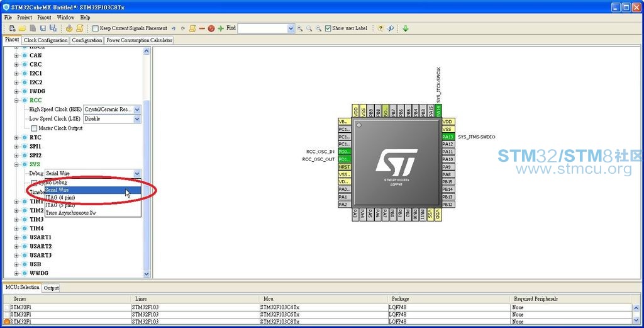Toggle the Show user Label checkbox

pos(328,28)
